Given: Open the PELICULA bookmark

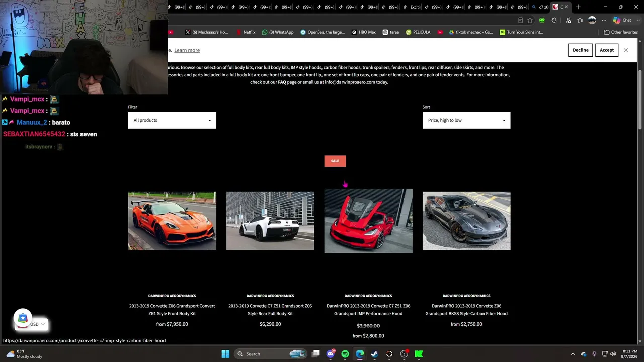Looking at the screenshot, I should tap(418, 32).
